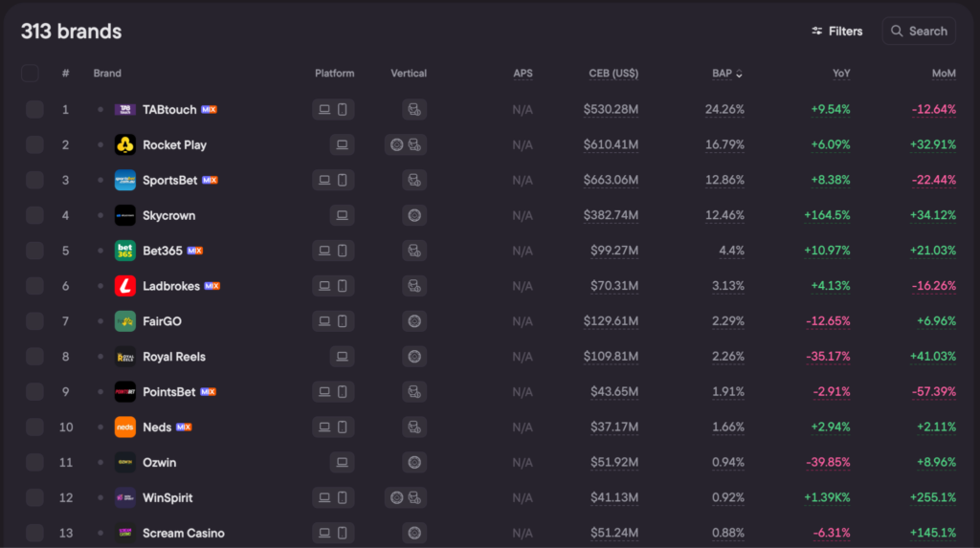
Task: Click the Ladbrokes red logo icon
Action: (124, 286)
